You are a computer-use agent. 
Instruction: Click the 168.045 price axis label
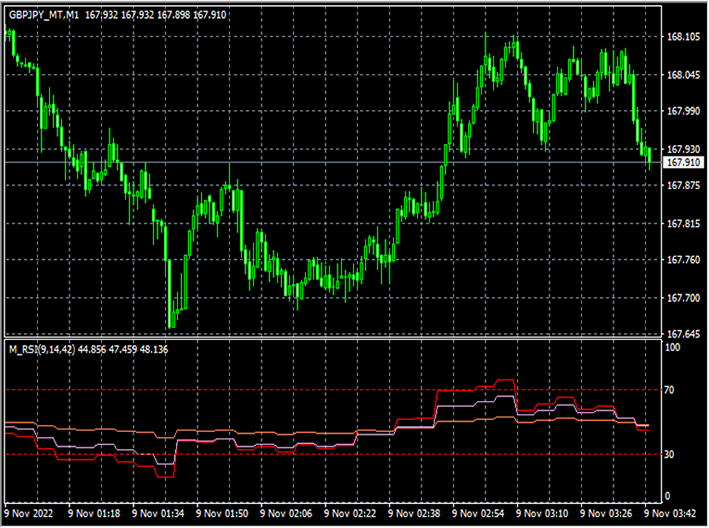point(684,75)
